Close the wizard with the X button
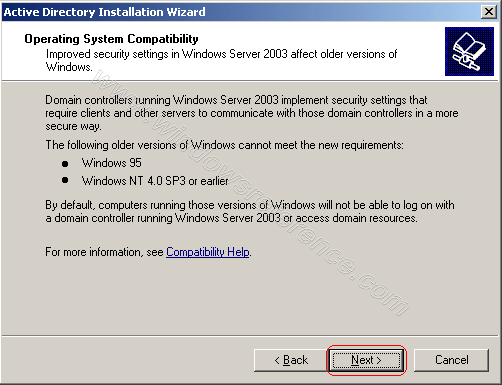Viewport: 502px width, 385px height. coord(489,12)
